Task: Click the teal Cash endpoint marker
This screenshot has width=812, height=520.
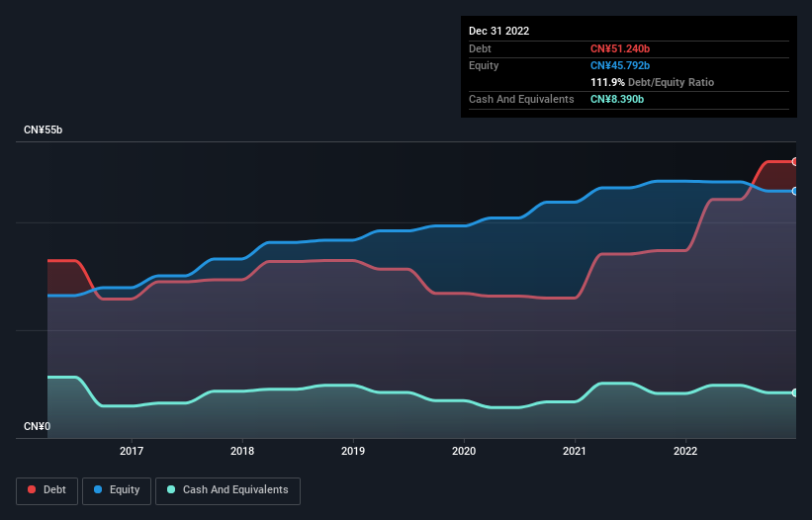Action: (x=795, y=393)
